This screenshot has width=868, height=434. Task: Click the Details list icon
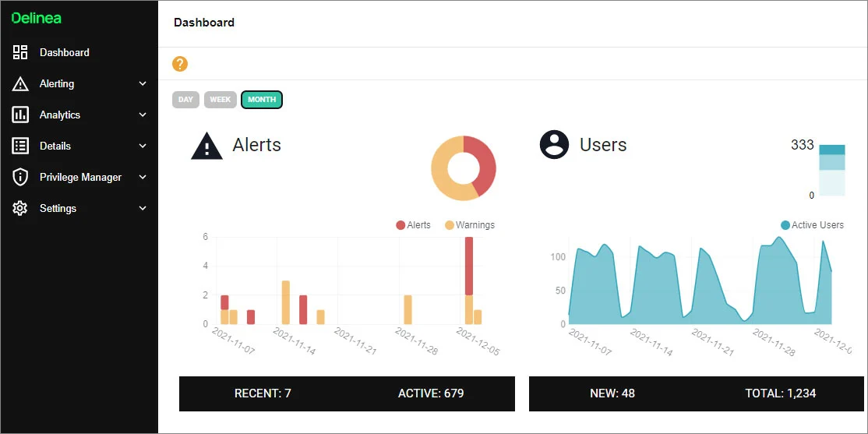(x=20, y=146)
